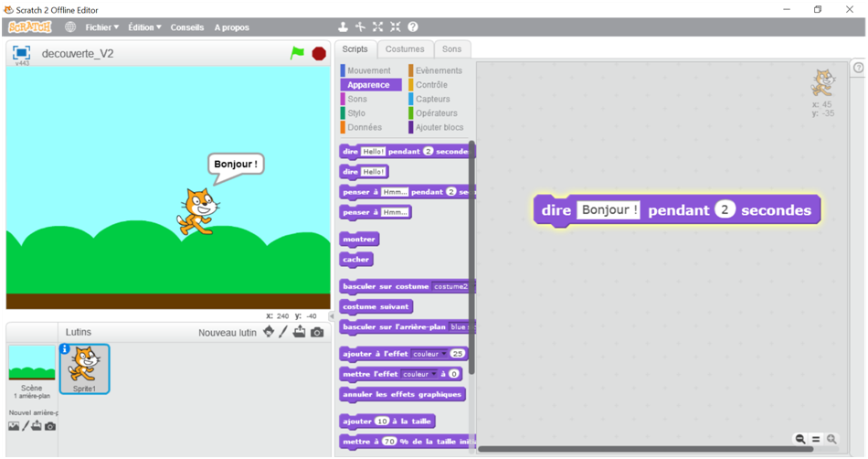Click the globe language icon

(70, 27)
